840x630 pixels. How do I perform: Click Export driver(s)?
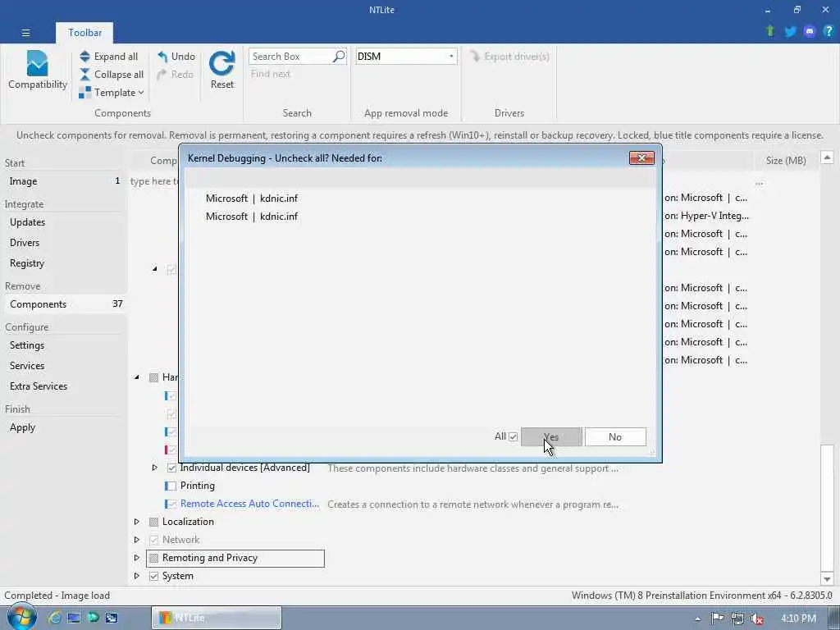click(x=509, y=57)
